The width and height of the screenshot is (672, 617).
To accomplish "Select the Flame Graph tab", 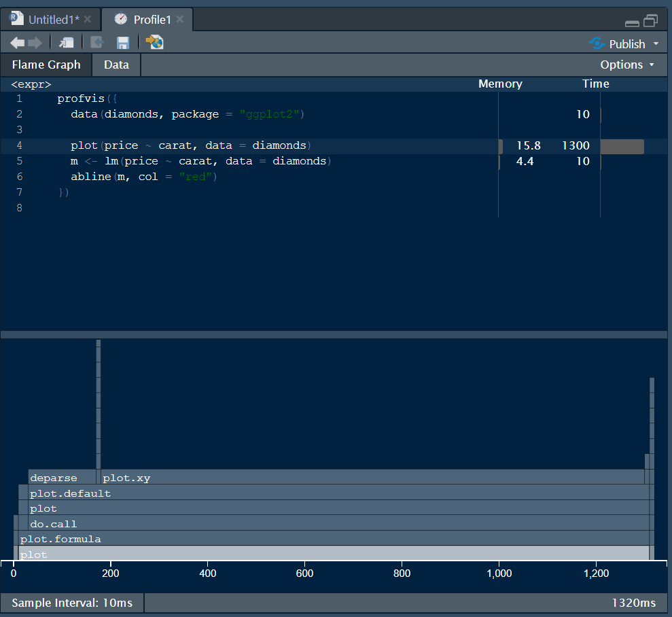I will [46, 65].
